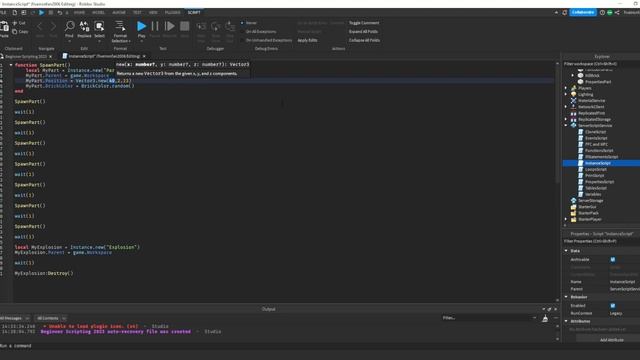The width and height of the screenshot is (640, 360).
Task: Expand the ReplicatedStorage node
Action: tap(566, 119)
